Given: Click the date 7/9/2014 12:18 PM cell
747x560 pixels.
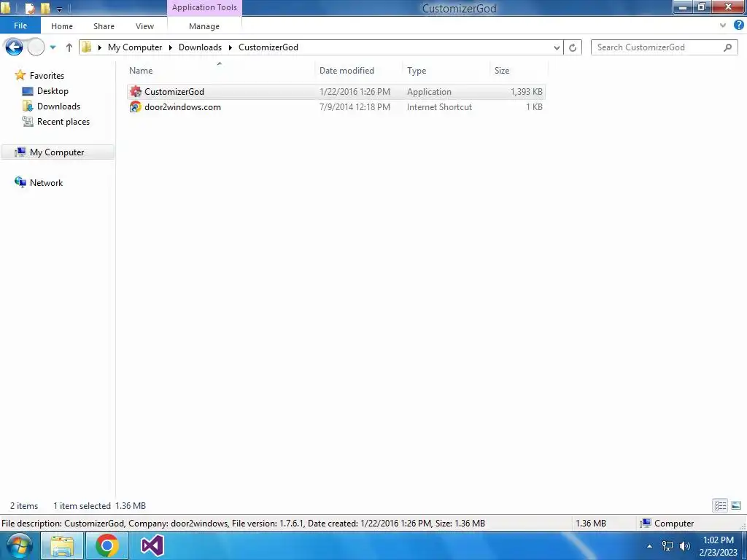Looking at the screenshot, I should [x=355, y=106].
